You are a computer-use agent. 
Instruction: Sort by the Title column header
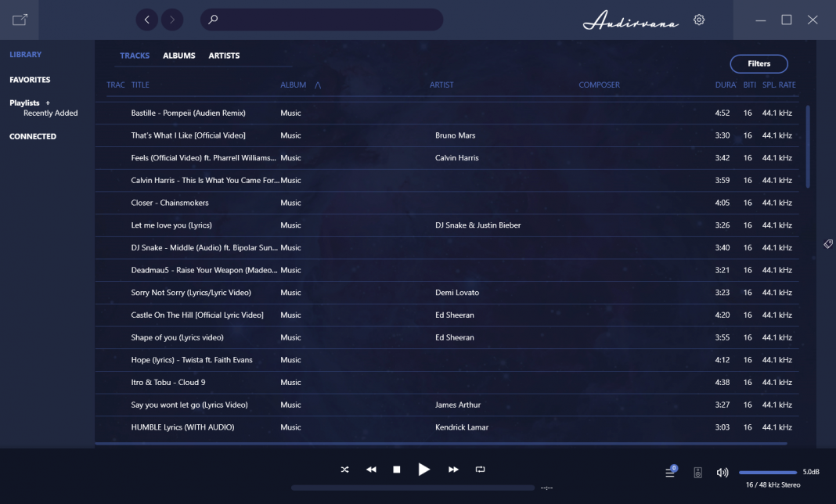tap(140, 85)
